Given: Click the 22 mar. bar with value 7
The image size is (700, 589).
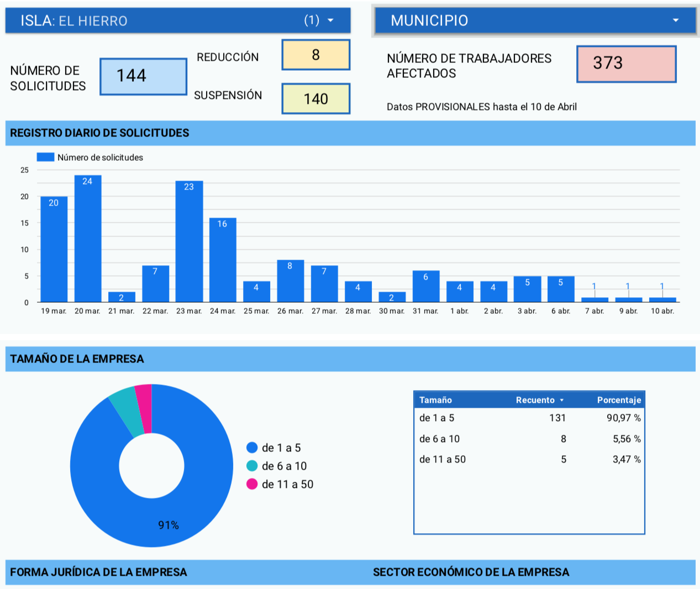Looking at the screenshot, I should pos(155,284).
